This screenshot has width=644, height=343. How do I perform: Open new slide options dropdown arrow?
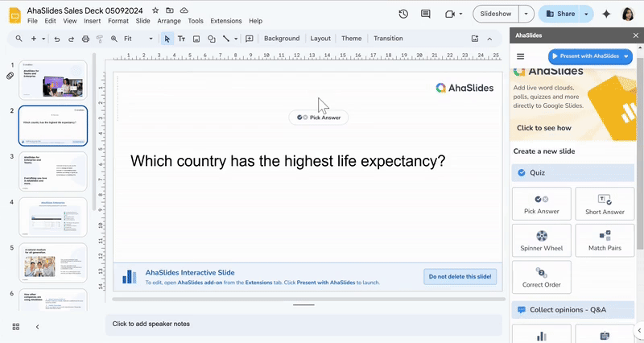tap(43, 39)
